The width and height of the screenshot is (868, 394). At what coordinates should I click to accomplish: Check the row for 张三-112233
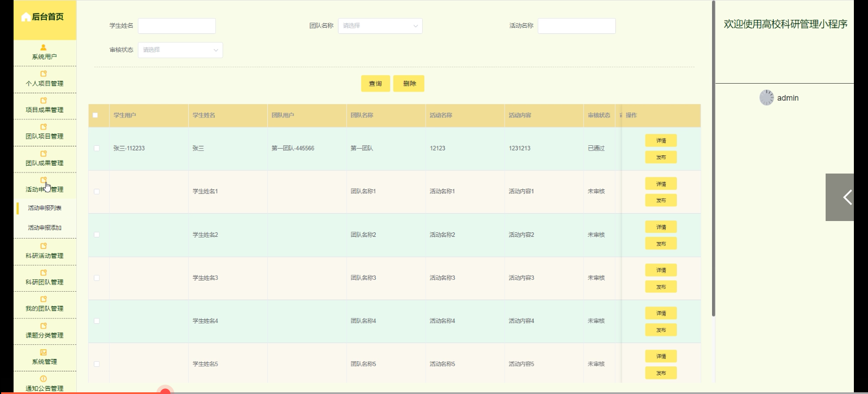(97, 148)
